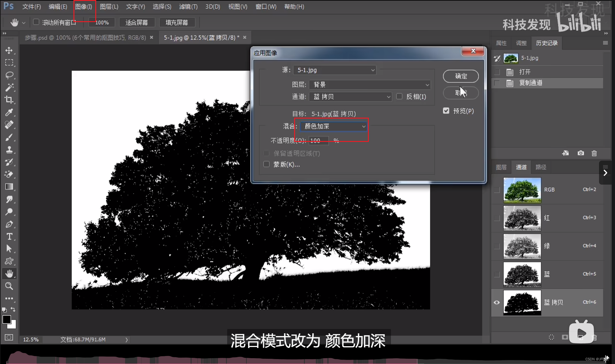This screenshot has width=615, height=364.
Task: Select the Horizontal Type tool
Action: pyautogui.click(x=9, y=237)
